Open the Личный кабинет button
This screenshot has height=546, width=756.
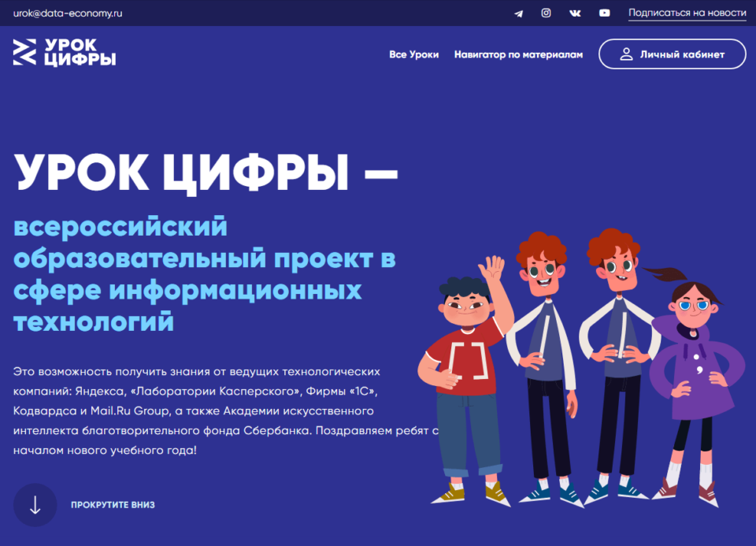672,54
